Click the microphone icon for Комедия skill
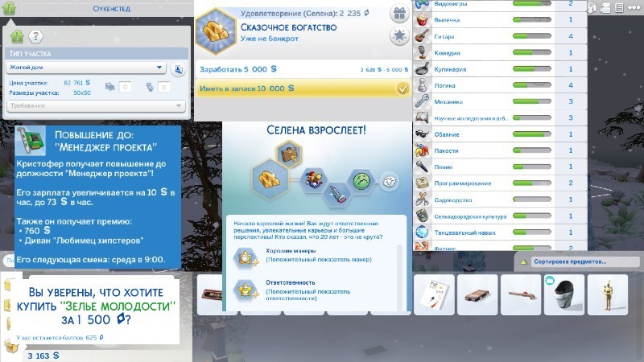This screenshot has height=362, width=644. click(x=422, y=52)
